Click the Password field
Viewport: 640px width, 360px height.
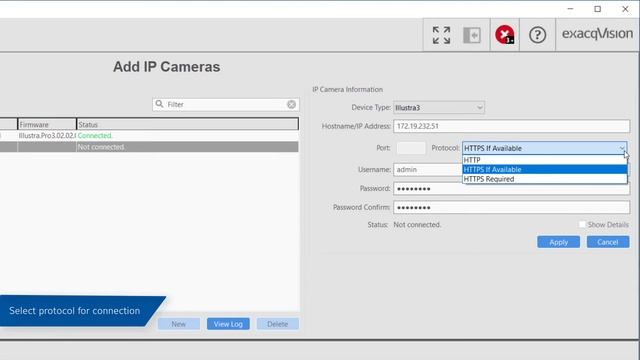click(511, 189)
